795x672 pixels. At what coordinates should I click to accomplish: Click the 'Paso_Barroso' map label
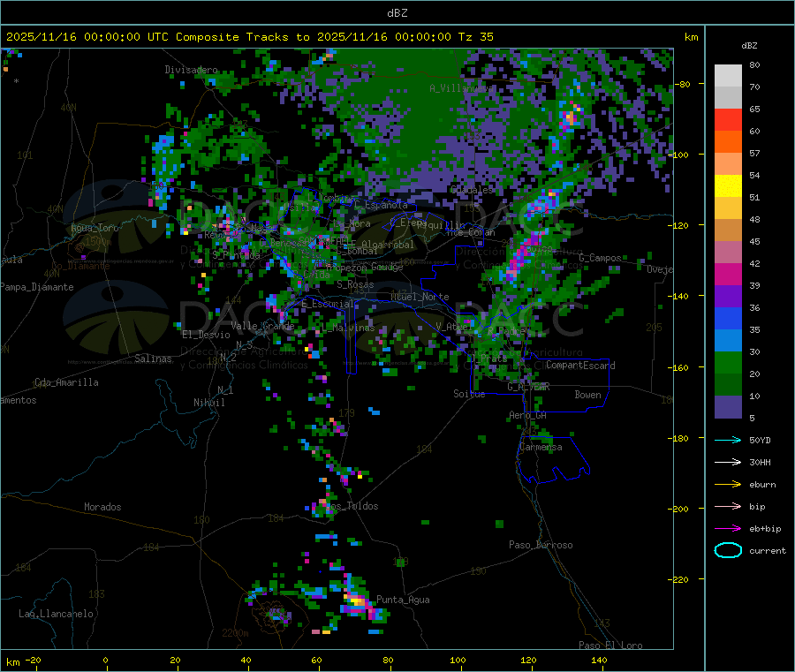[541, 545]
